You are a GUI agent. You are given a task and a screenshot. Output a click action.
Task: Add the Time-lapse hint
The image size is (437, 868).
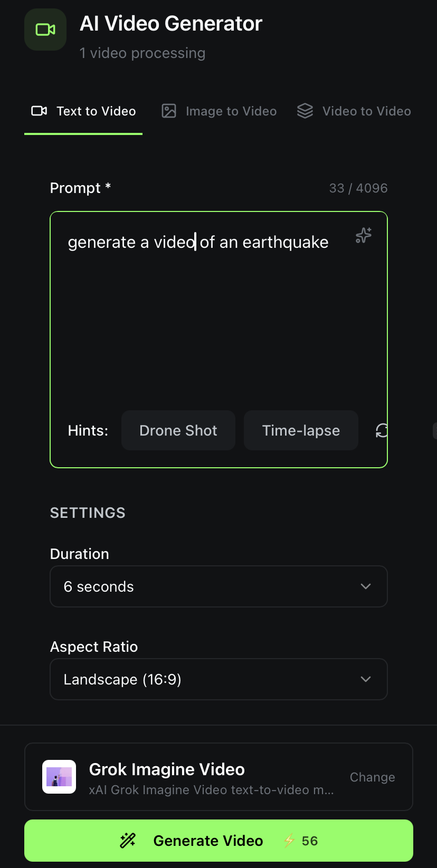(301, 431)
